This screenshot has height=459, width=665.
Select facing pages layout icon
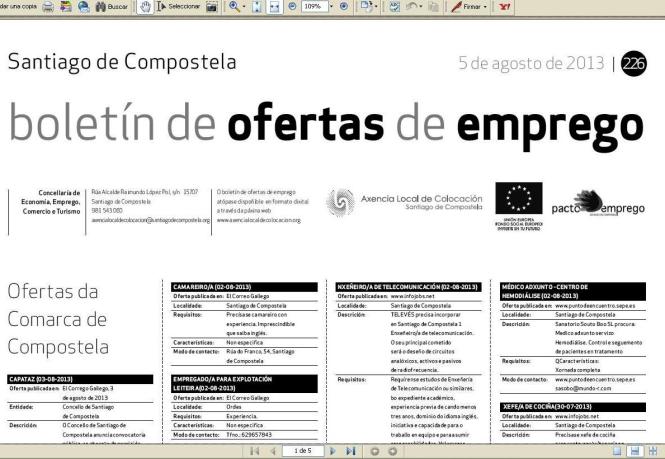653,451
